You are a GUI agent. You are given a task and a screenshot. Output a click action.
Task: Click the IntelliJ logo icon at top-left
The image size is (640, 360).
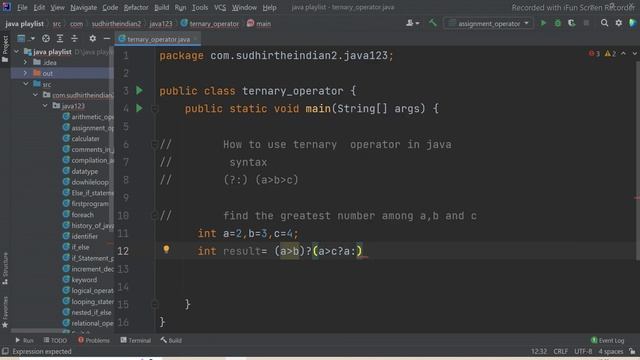coord(6,7)
